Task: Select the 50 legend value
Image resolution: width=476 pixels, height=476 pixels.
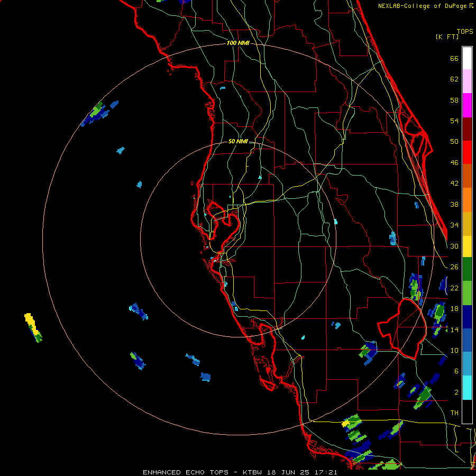Action: click(454, 142)
